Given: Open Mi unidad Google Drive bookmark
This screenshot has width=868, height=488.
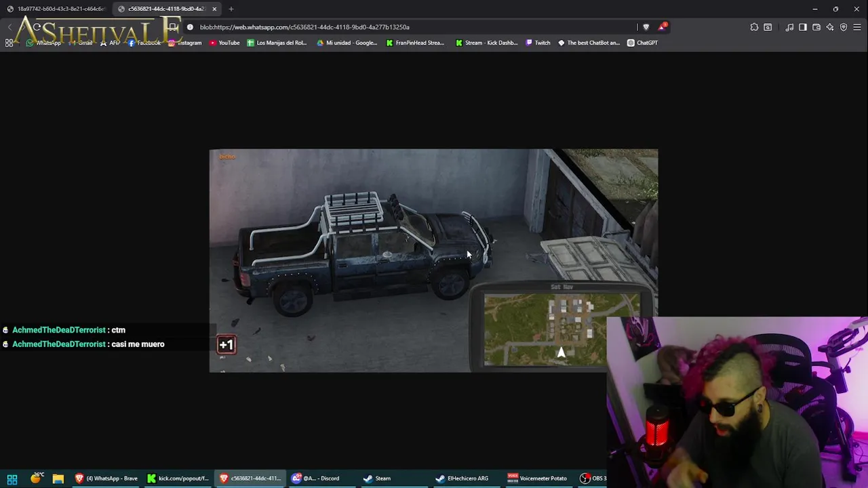Looking at the screenshot, I should click(347, 43).
